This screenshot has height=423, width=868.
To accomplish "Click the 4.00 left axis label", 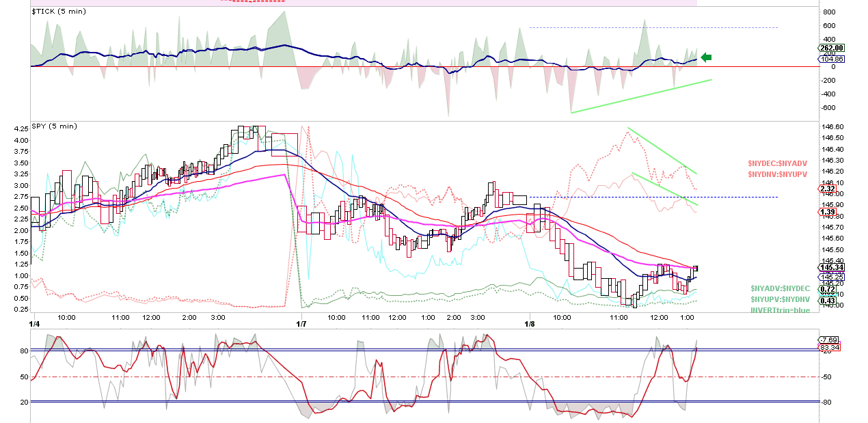I will (x=21, y=141).
